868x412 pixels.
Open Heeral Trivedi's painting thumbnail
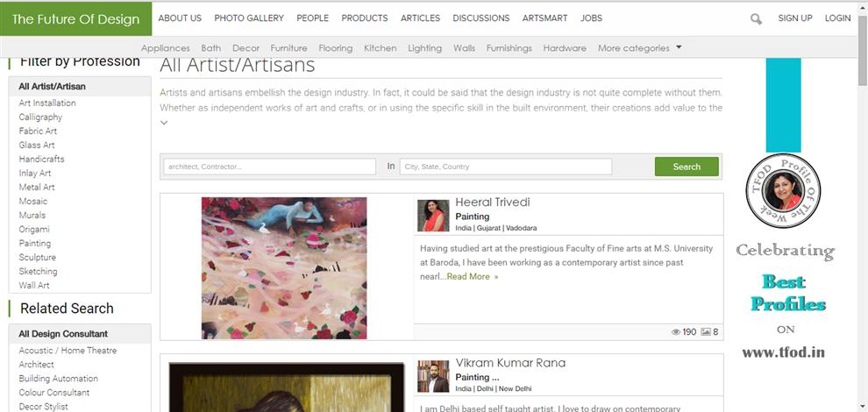point(284,267)
